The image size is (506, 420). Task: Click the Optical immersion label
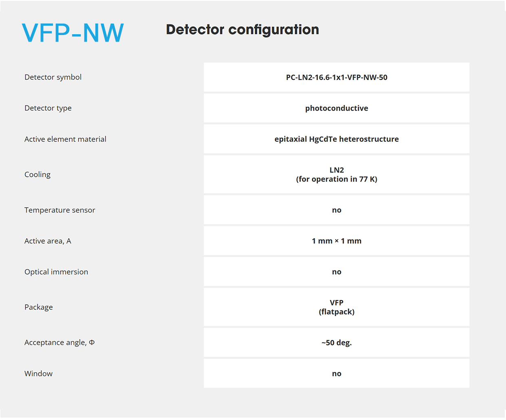pyautogui.click(x=56, y=272)
